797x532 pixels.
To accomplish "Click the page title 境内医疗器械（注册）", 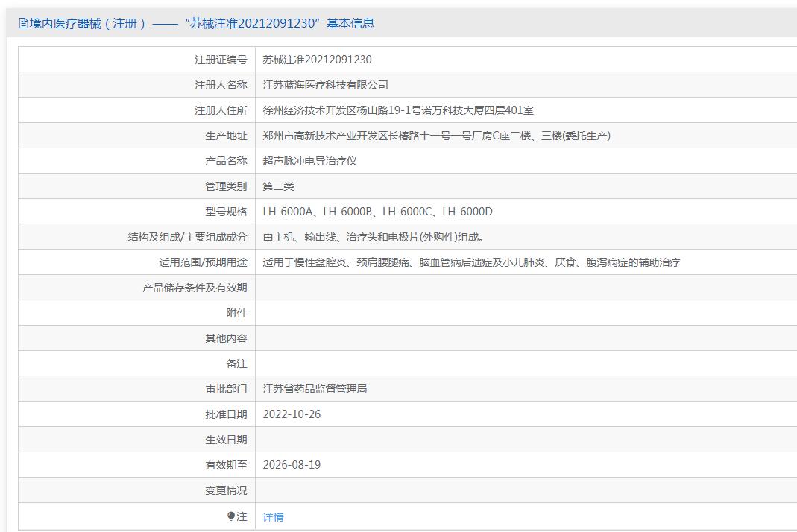I will pos(88,23).
